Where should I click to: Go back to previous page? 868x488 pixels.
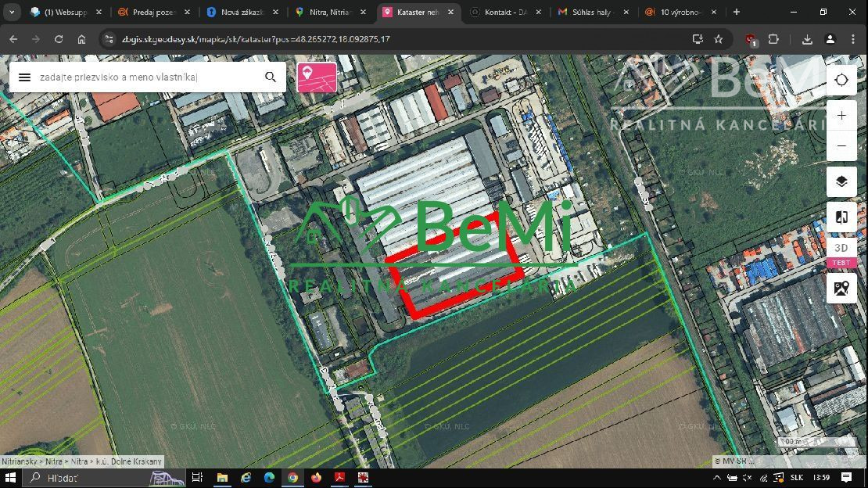click(13, 39)
